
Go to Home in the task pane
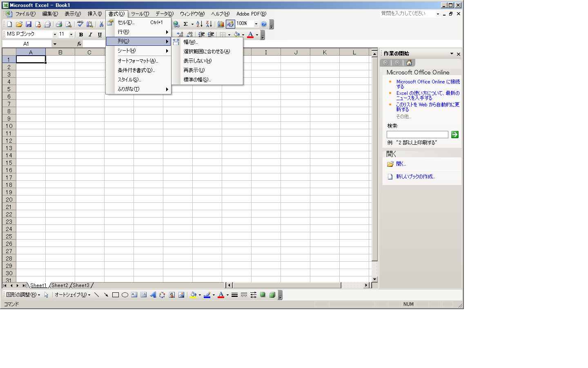[x=409, y=63]
